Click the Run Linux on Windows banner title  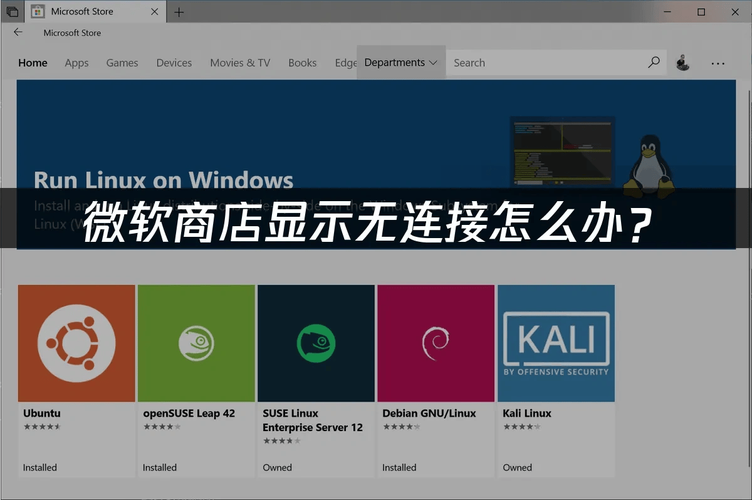164,180
